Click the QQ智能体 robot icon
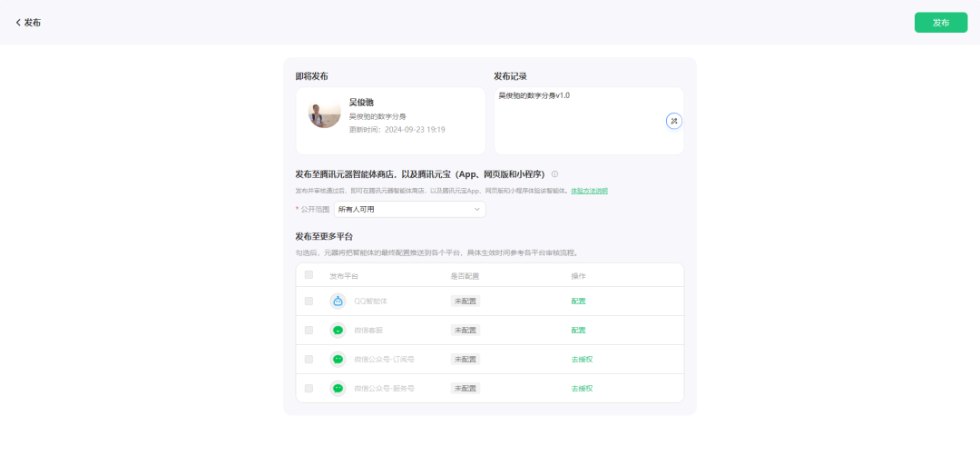This screenshot has width=980, height=465. pyautogui.click(x=338, y=301)
